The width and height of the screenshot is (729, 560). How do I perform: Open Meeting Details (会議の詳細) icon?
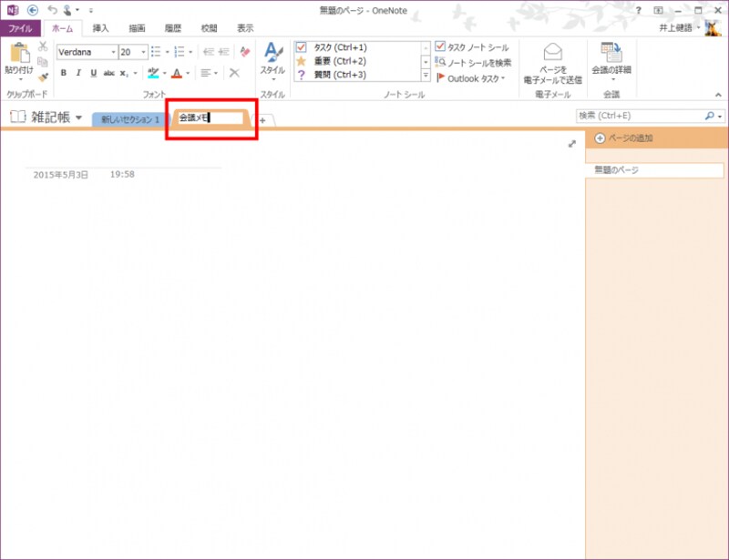[611, 62]
